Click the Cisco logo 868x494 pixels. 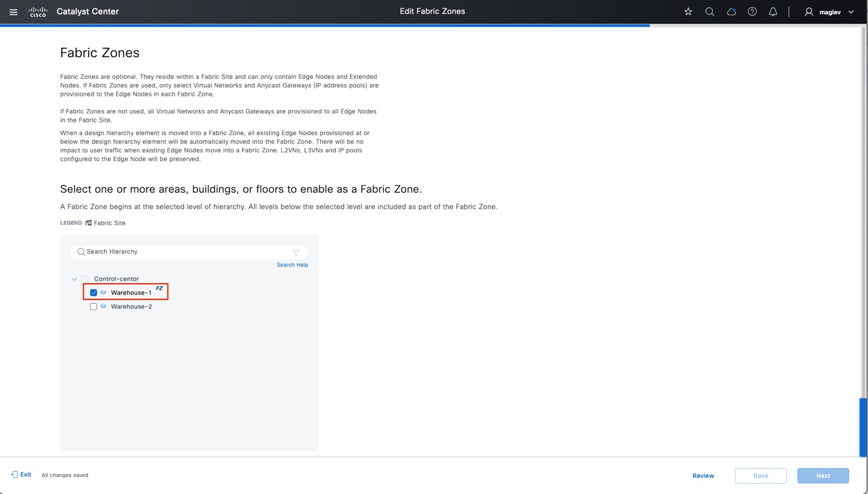point(37,12)
